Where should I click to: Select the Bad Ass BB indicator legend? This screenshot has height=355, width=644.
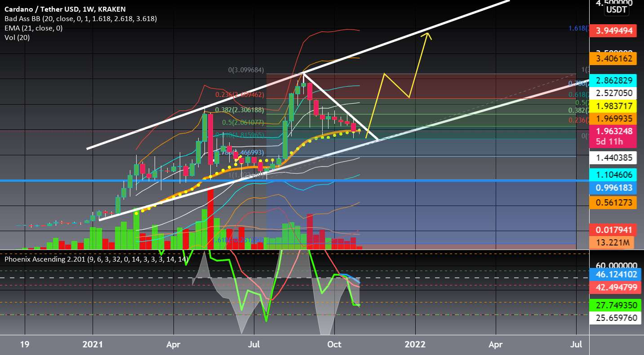(80, 19)
